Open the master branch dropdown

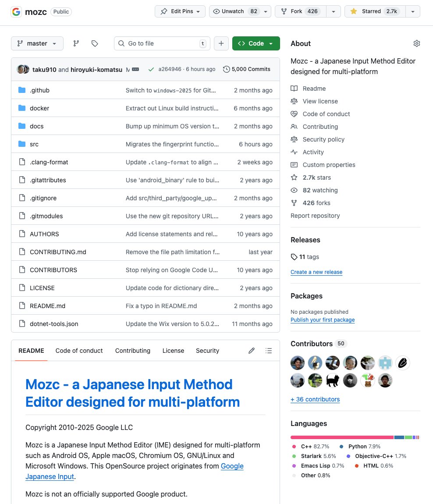coord(37,43)
